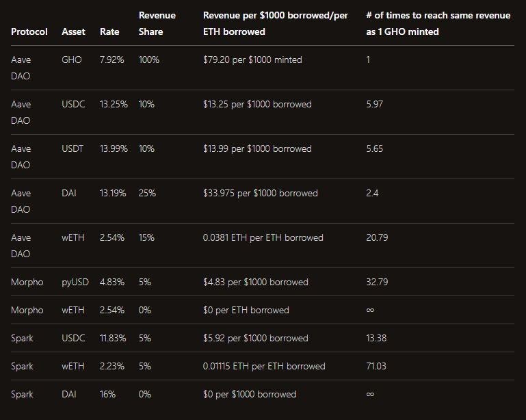Screen dimensions: 526x420
Task: Click the 100% revenue share cell
Action: 149,60
